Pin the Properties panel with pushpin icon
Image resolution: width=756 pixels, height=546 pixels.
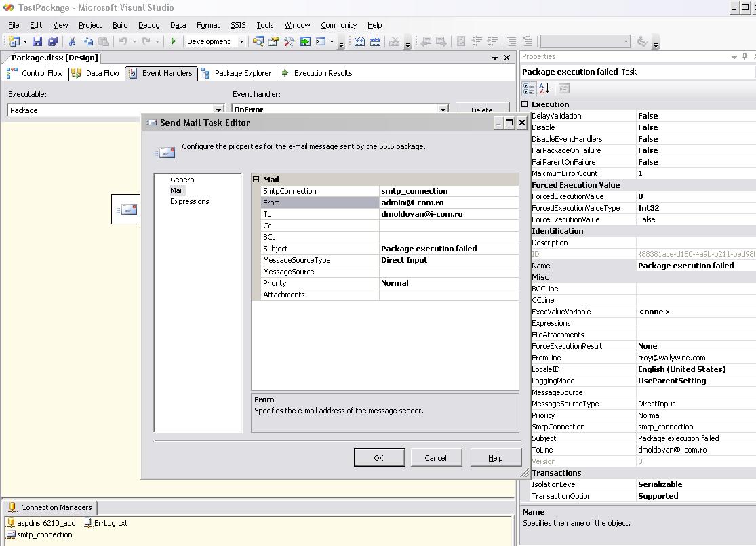pyautogui.click(x=744, y=57)
